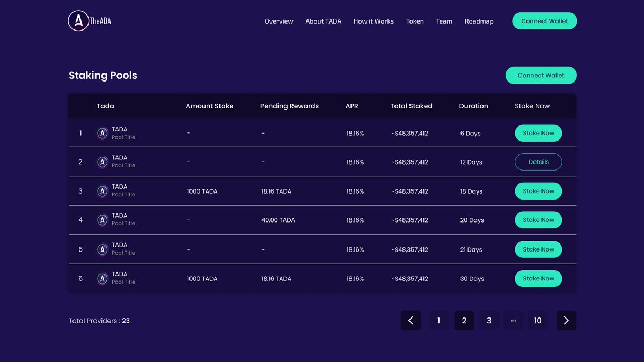Click TADA token icon in row 6
644x362 pixels.
pos(103,278)
